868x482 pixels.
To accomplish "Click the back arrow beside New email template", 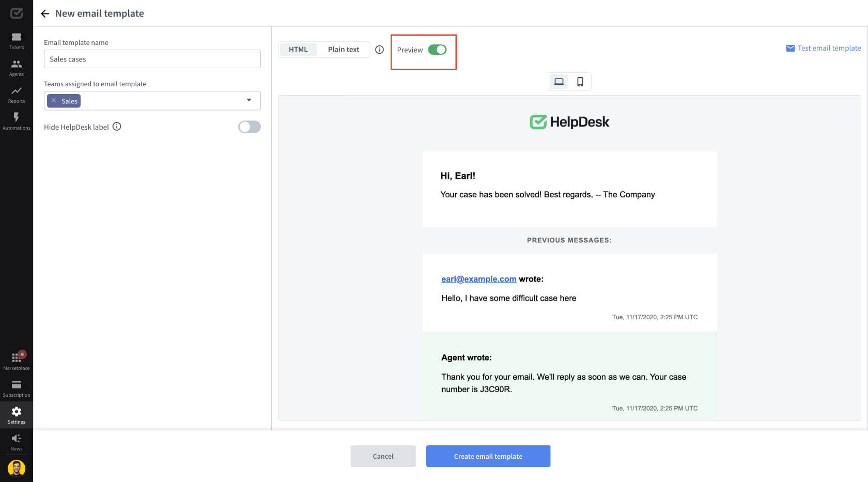I will click(45, 14).
